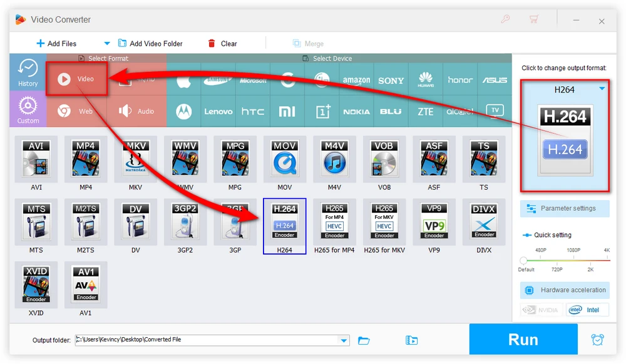Select the MOV QuickTime format icon
626x364 pixels.
point(285,159)
